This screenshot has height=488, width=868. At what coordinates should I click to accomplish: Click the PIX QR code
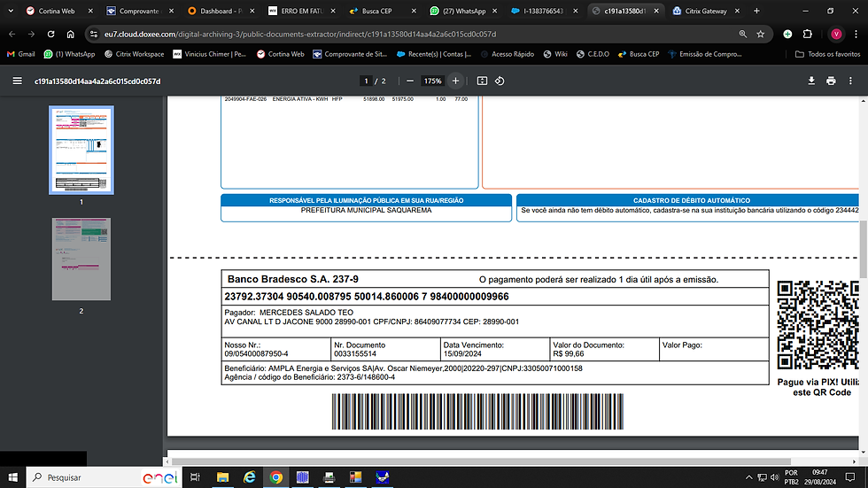pos(818,325)
